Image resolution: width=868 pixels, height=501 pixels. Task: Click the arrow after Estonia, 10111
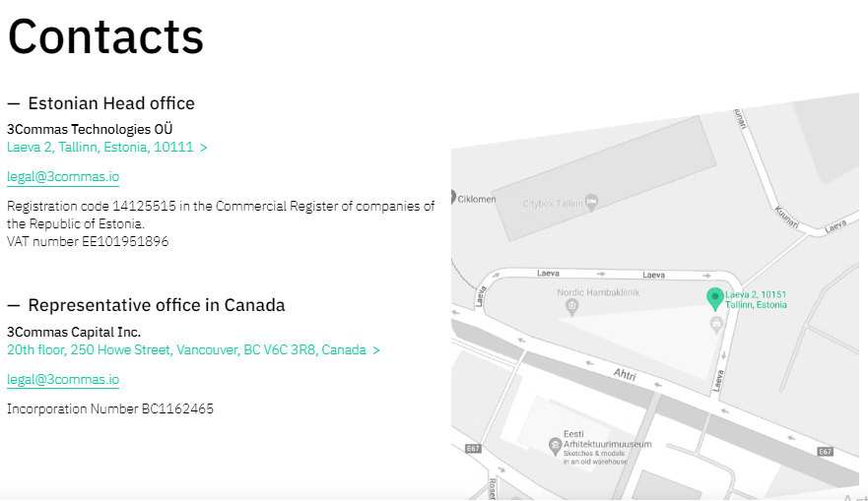coord(204,148)
